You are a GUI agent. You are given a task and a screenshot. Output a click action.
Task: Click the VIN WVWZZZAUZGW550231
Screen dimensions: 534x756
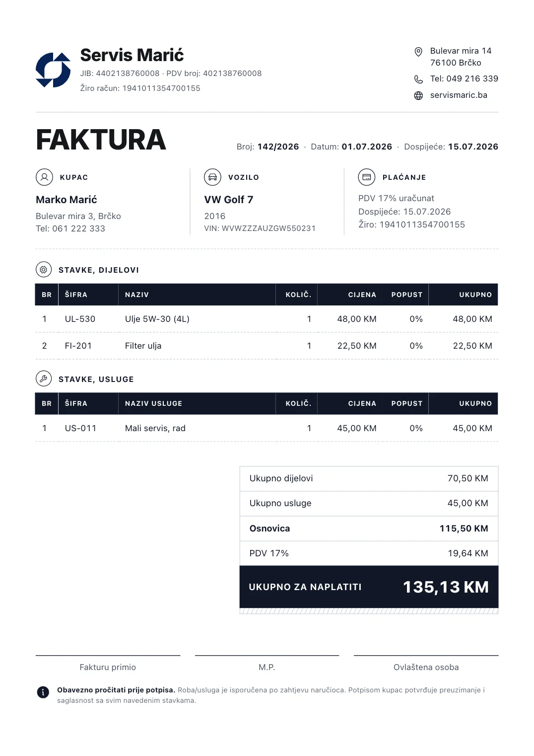coord(268,228)
